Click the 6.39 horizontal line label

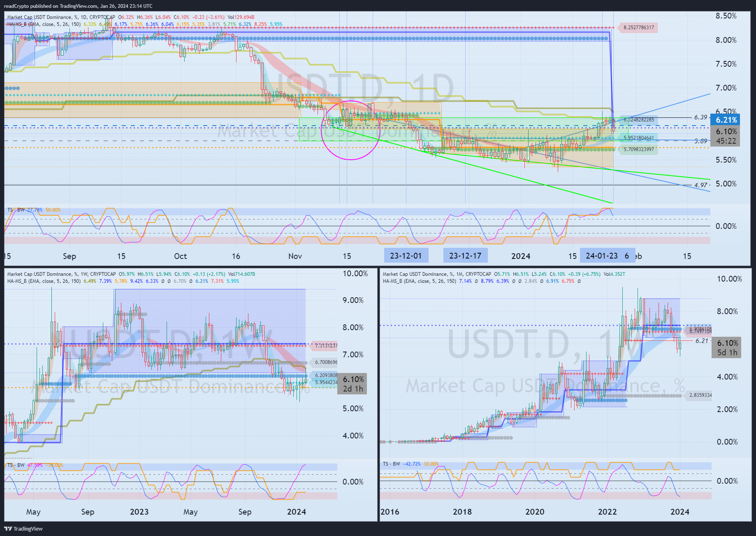[x=700, y=117]
